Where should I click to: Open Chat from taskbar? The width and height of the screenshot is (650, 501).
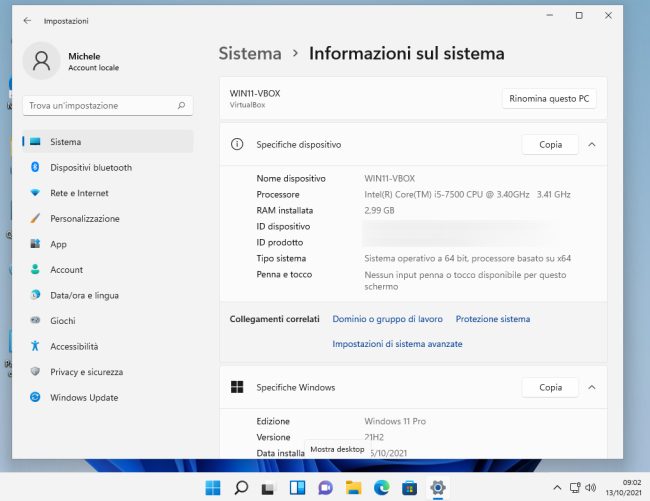point(325,488)
